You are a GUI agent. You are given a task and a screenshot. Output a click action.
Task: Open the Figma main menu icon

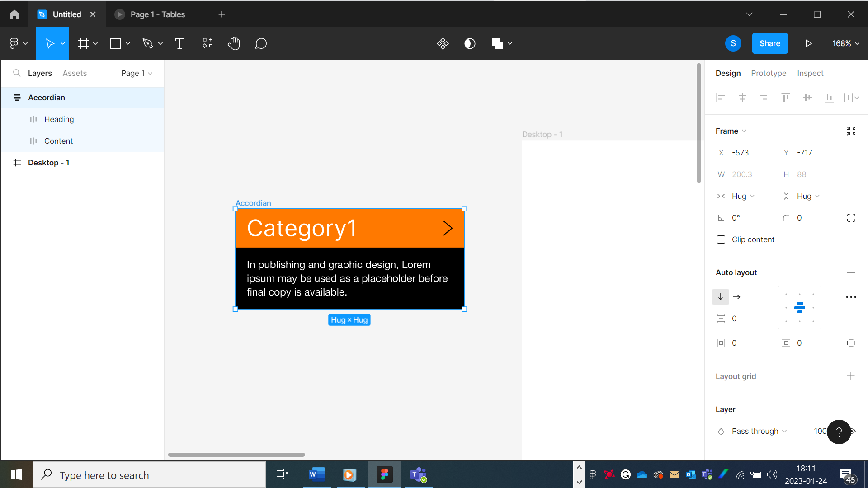click(x=14, y=43)
